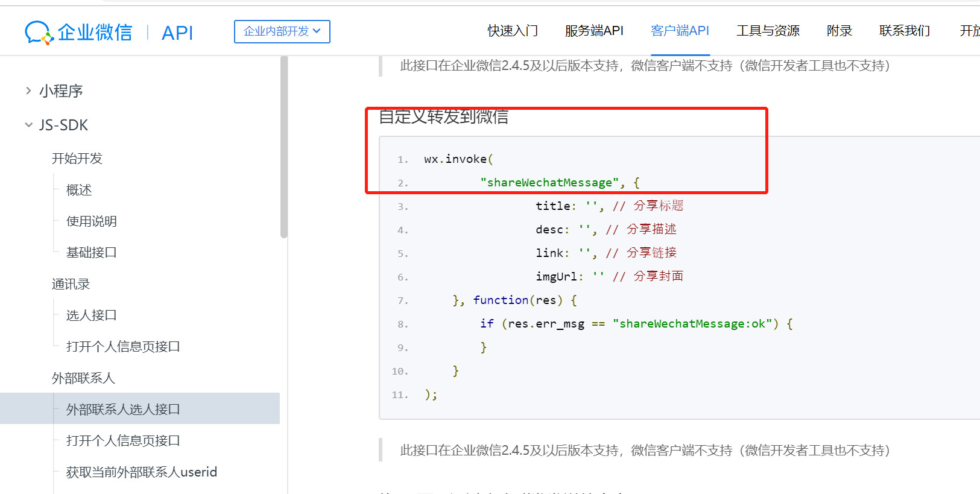Click the desc: '' code line
Screen dimensions: 980x494
click(x=606, y=230)
